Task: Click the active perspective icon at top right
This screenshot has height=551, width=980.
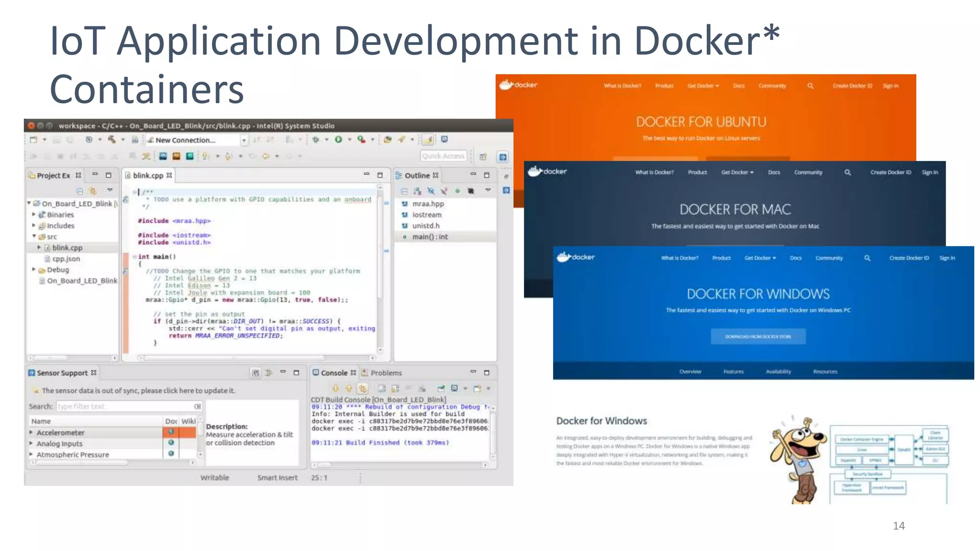Action: pyautogui.click(x=503, y=156)
